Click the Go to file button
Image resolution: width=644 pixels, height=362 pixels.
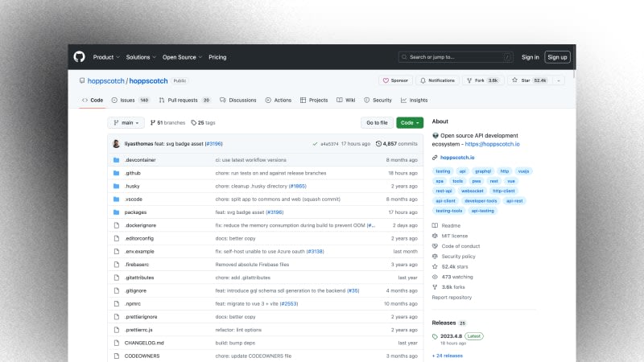point(377,123)
